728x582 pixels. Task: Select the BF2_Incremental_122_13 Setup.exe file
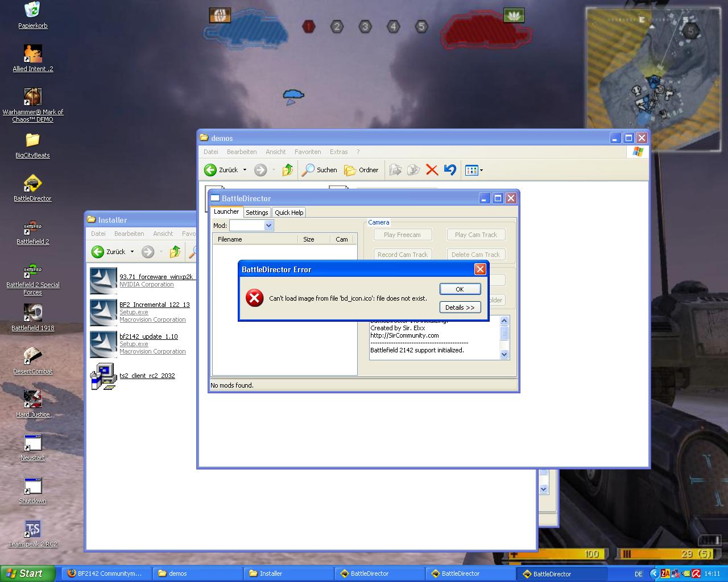click(140, 312)
